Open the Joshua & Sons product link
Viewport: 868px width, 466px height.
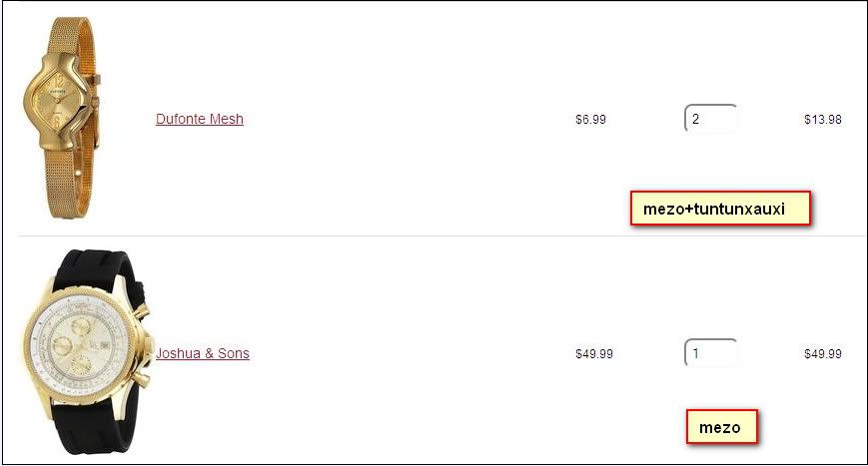click(x=203, y=353)
